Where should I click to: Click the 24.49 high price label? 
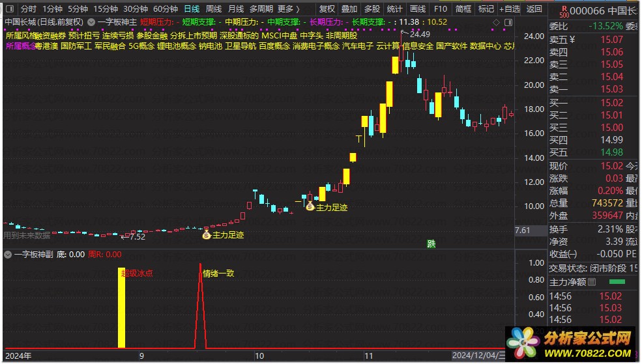click(420, 35)
